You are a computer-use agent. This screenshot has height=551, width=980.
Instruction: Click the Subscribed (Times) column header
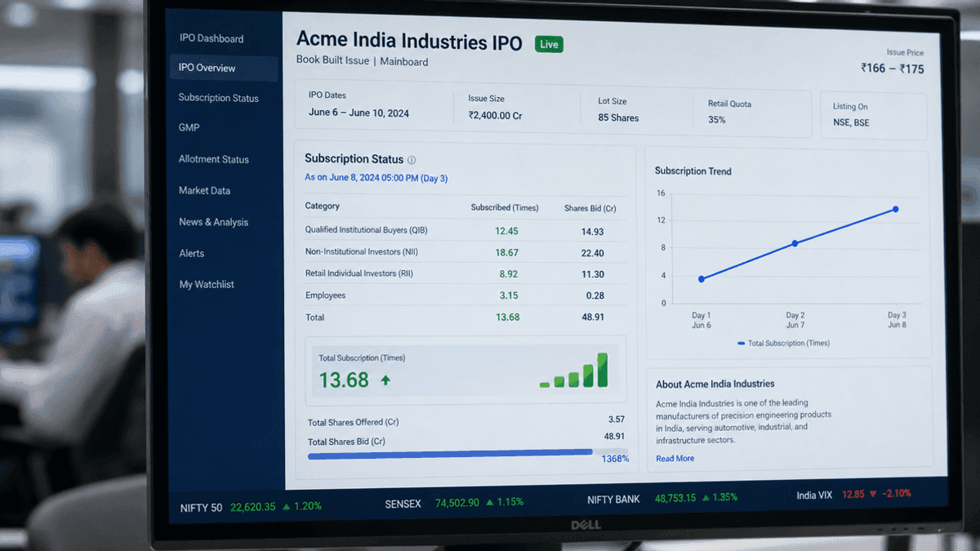[x=505, y=207]
